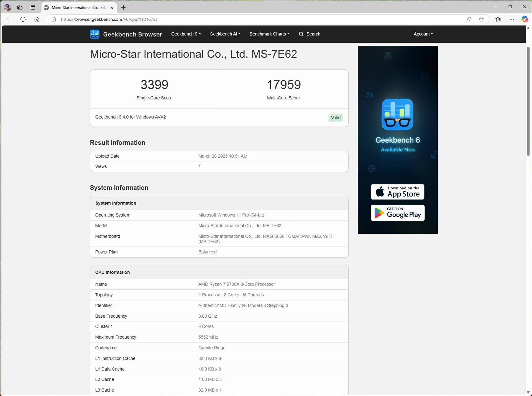Click 'Geekbench 6.4.0 for Windows AVX2' text
This screenshot has width=532, height=396.
(131, 117)
